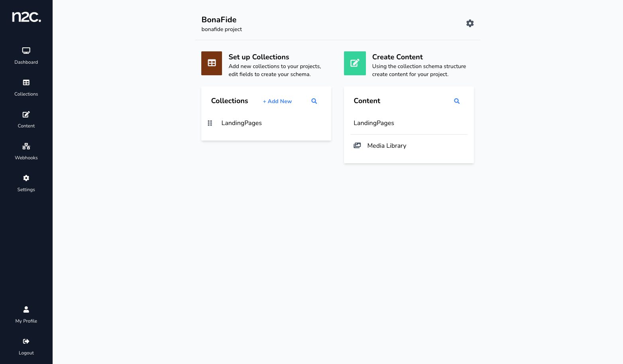The image size is (623, 364).
Task: Grab the LandingPages drag handle
Action: click(210, 123)
